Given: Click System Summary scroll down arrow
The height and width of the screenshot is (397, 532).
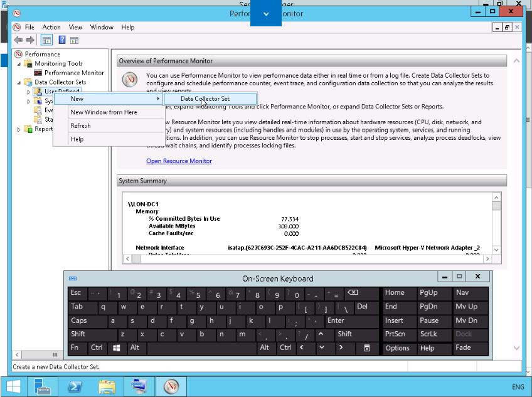Looking at the screenshot, I should coord(496,250).
